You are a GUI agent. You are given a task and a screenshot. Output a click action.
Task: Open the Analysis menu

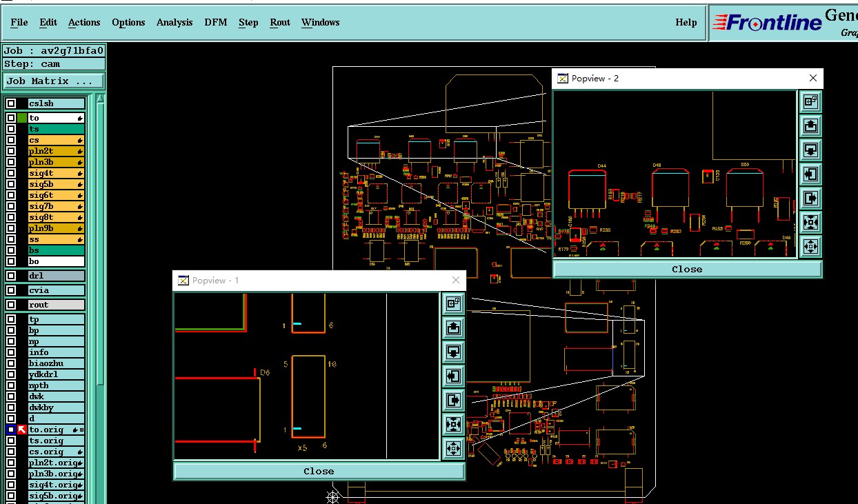tap(174, 23)
